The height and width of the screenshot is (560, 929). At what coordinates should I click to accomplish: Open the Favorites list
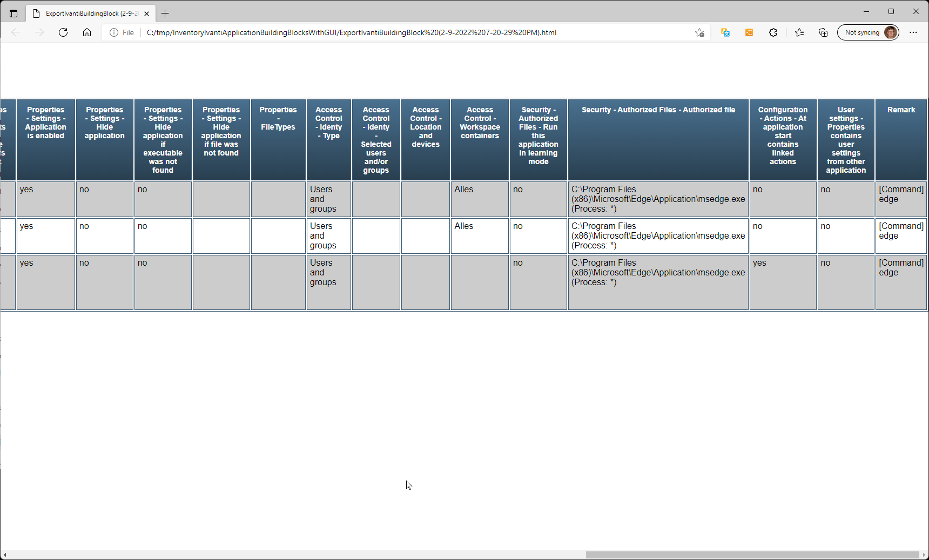[799, 32]
